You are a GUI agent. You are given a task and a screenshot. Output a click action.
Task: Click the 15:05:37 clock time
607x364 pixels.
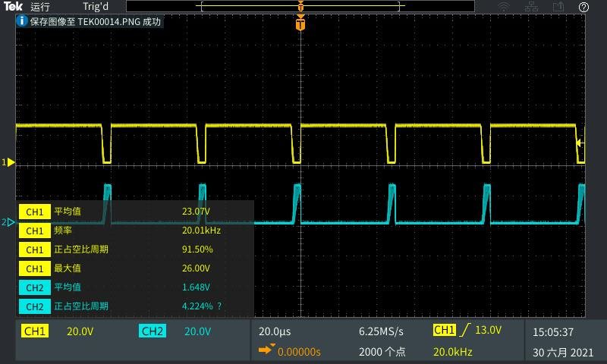click(553, 332)
